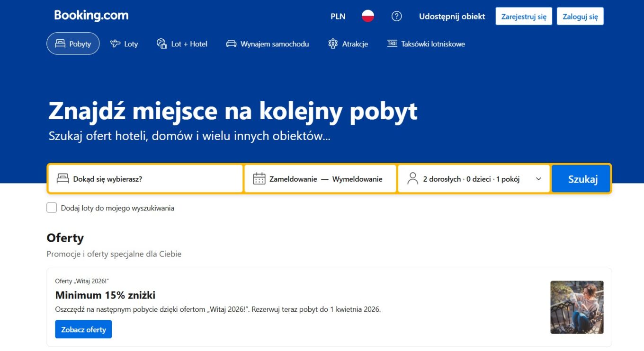
Task: Click the Witaj 2026 offer thumbnail image
Action: [x=577, y=307]
